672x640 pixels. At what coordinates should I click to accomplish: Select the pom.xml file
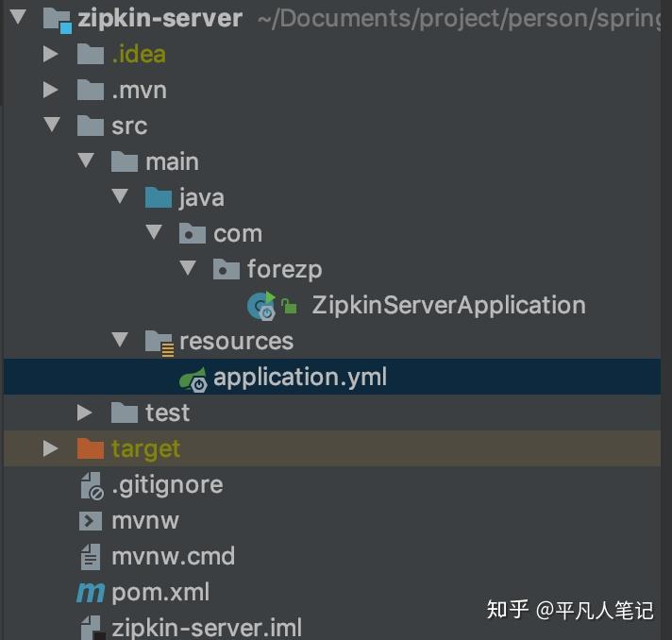(x=160, y=593)
